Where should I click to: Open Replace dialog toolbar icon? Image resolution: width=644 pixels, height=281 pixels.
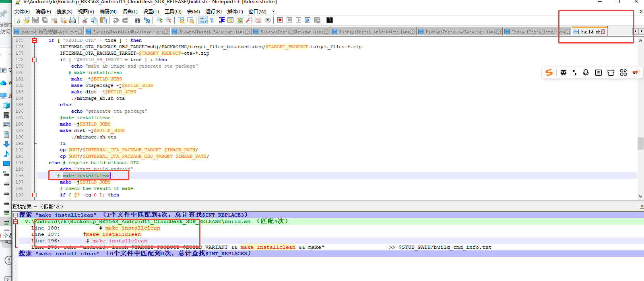point(147,20)
